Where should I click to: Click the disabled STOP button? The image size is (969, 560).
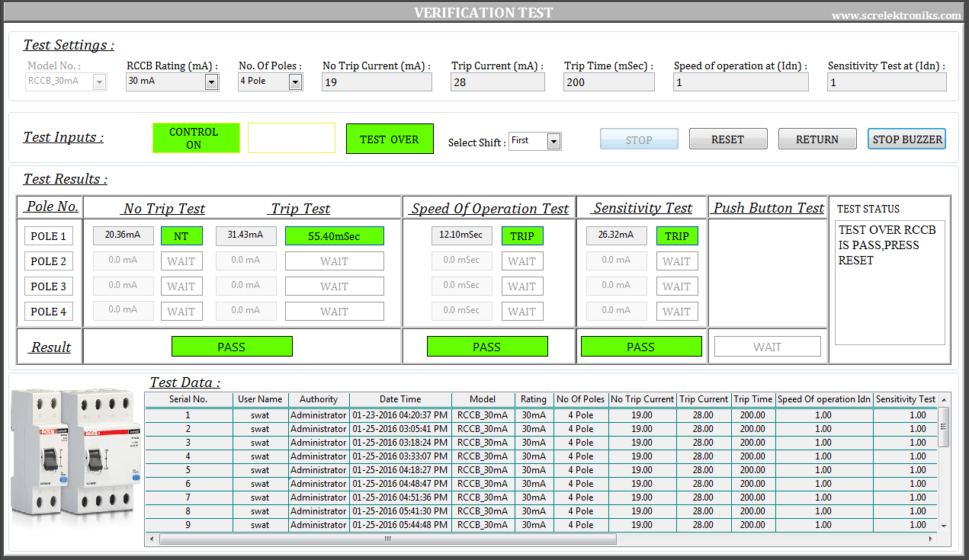[x=639, y=139]
